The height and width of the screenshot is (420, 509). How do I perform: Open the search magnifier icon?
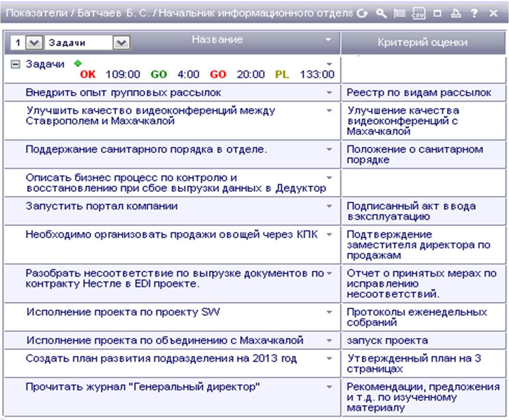[381, 13]
